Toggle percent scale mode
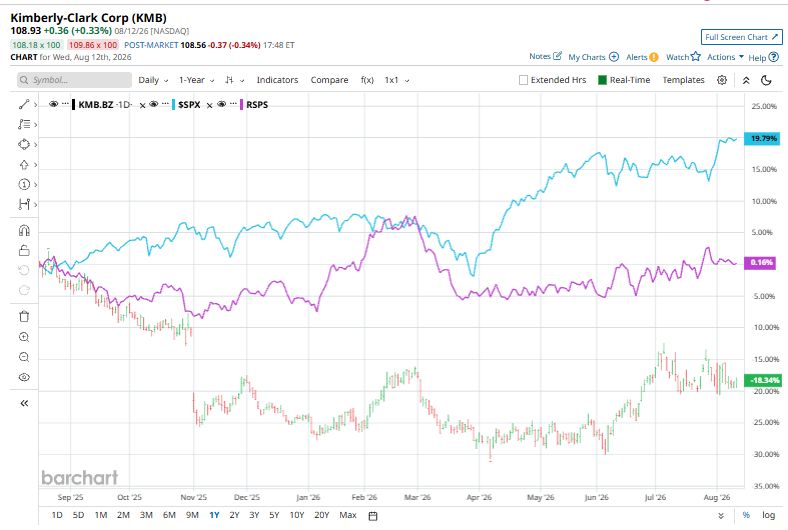Viewport: 788px width, 530px height. click(746, 515)
